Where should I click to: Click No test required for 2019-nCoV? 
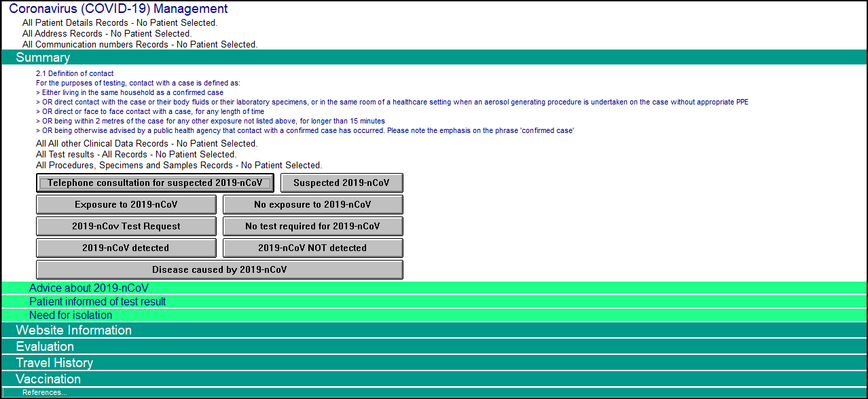coord(312,227)
